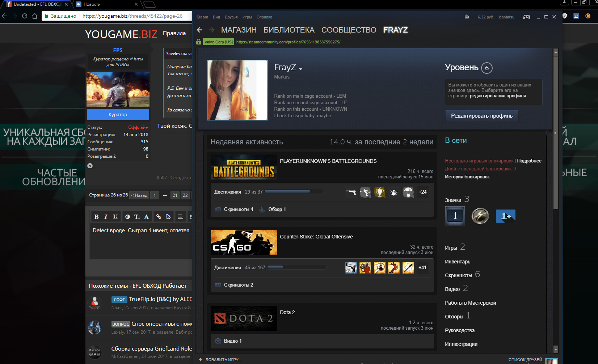Click the PUBG game banner
Image resolution: width=598 pixels, height=364 pixels.
[244, 167]
